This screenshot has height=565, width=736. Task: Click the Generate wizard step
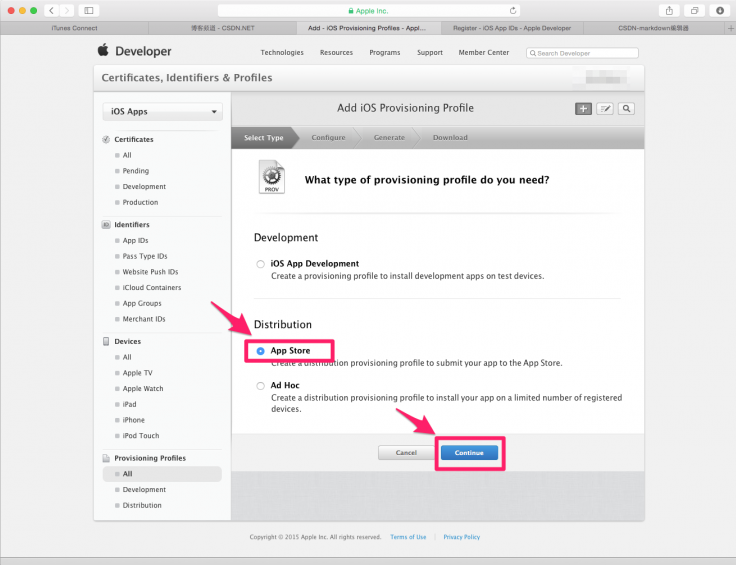pos(389,137)
